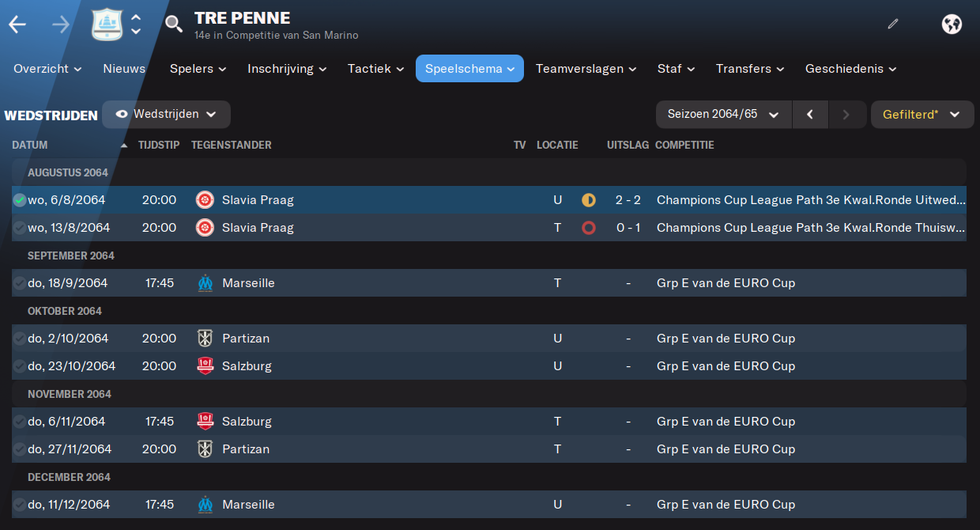The height and width of the screenshot is (530, 980).
Task: Open the Transfers menu
Action: point(750,69)
